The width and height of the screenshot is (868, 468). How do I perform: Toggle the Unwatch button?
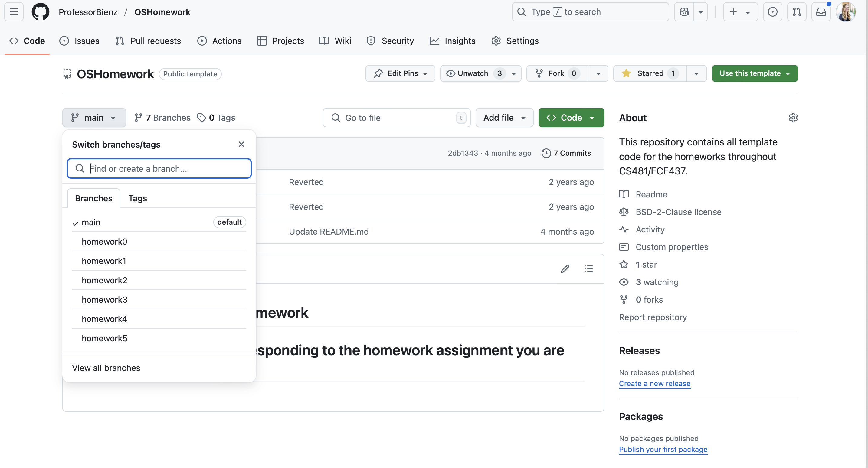pyautogui.click(x=472, y=73)
